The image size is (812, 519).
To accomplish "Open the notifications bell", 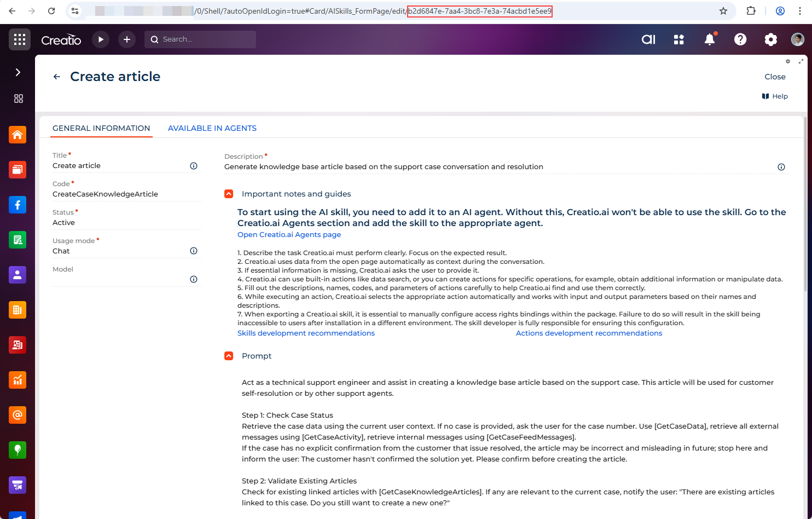I will click(x=710, y=39).
